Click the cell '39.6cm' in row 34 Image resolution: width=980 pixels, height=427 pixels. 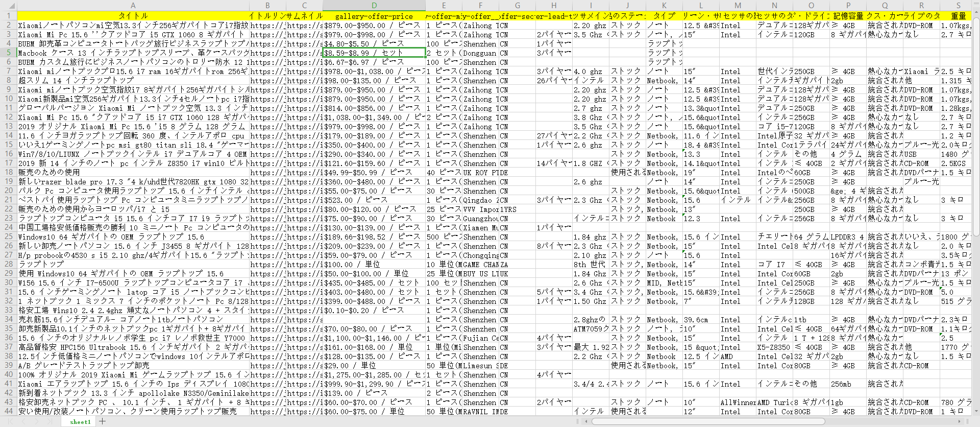point(701,319)
